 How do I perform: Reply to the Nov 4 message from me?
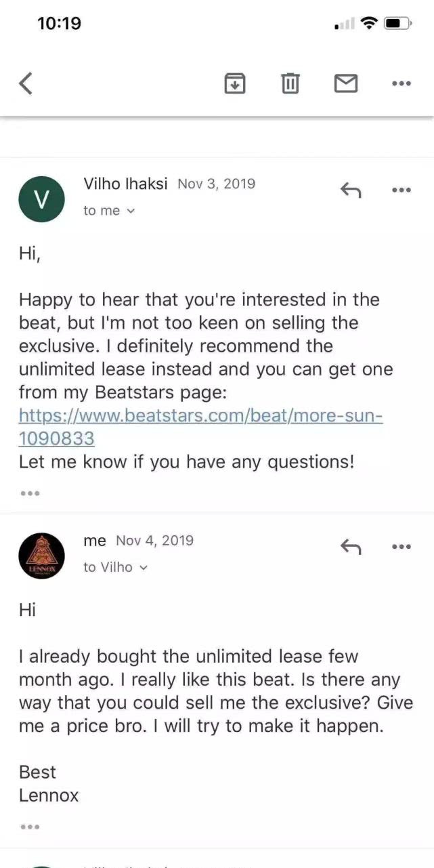click(350, 547)
